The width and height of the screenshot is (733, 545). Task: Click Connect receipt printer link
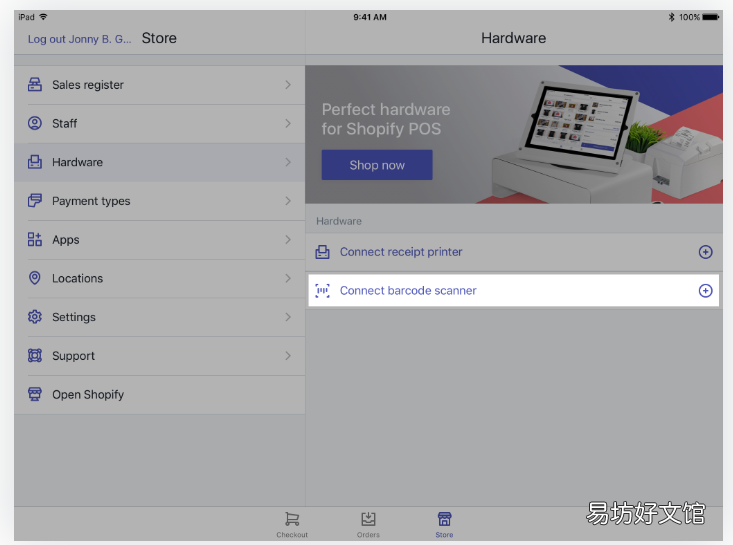401,252
